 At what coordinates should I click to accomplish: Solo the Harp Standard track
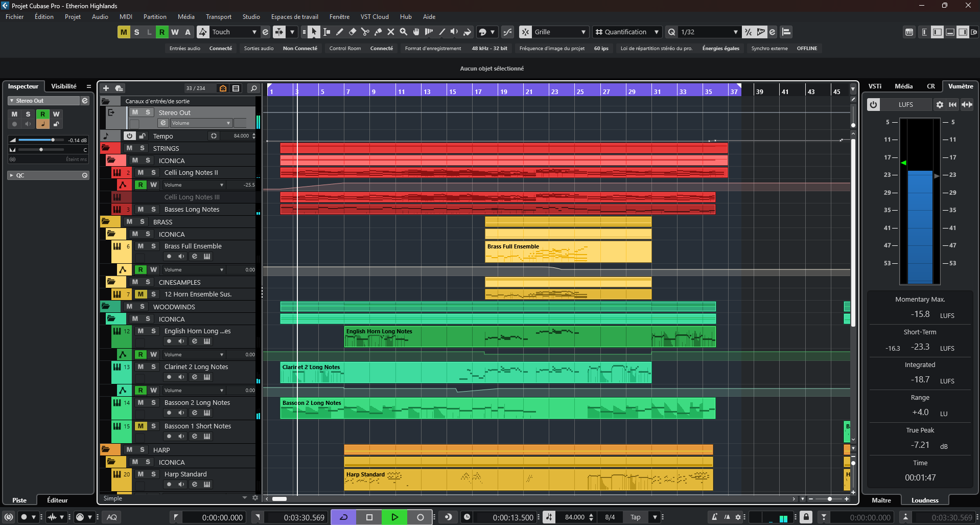tap(153, 474)
